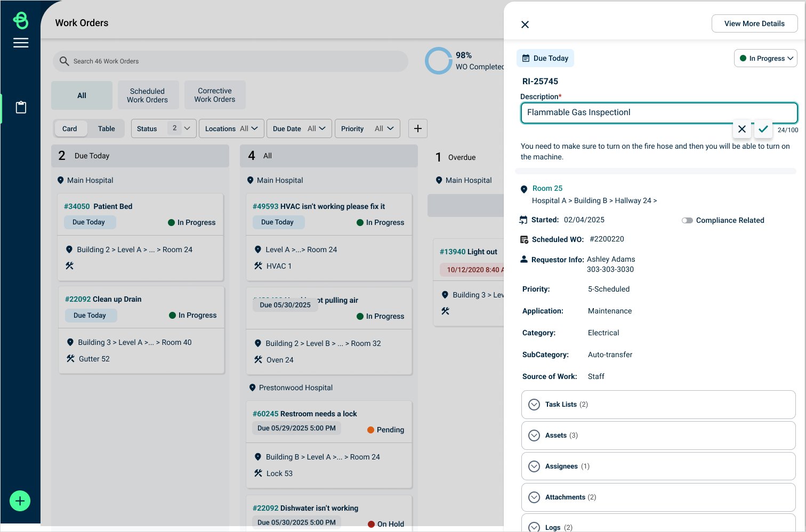
Task: Expand the Assets section
Action: pos(658,436)
